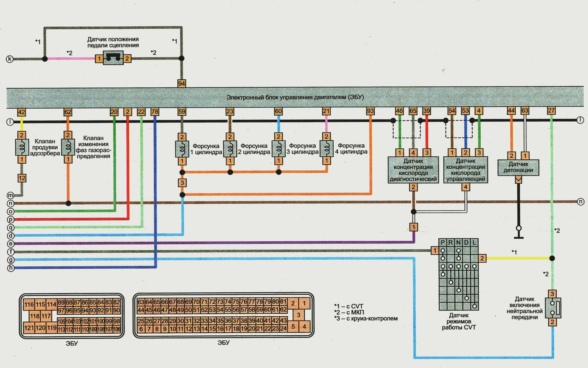This screenshot has width=588, height=368.
Task: Click the cylinder 2 injector coil symbol
Action: pos(230,148)
